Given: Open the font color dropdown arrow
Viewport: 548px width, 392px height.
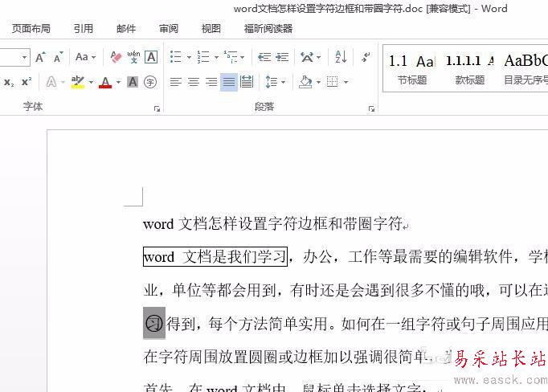Looking at the screenshot, I should [x=118, y=83].
